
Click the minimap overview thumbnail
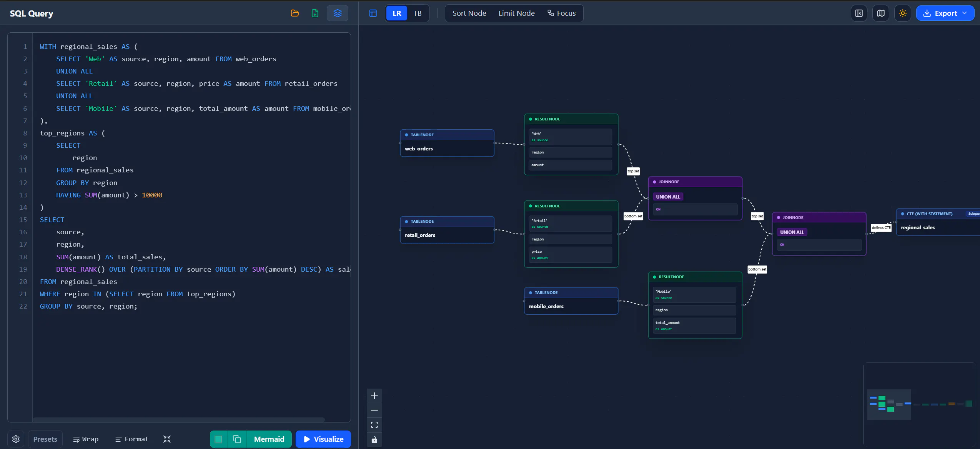coord(920,404)
